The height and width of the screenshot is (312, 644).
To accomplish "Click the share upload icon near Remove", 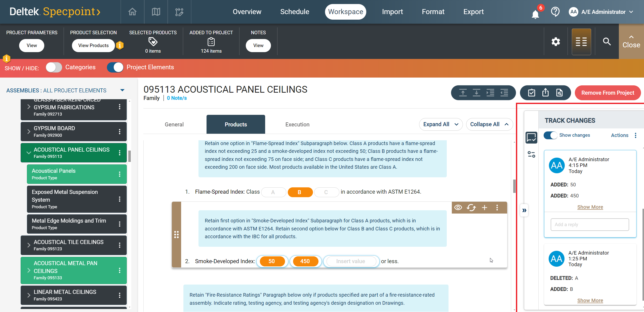I will click(x=545, y=93).
